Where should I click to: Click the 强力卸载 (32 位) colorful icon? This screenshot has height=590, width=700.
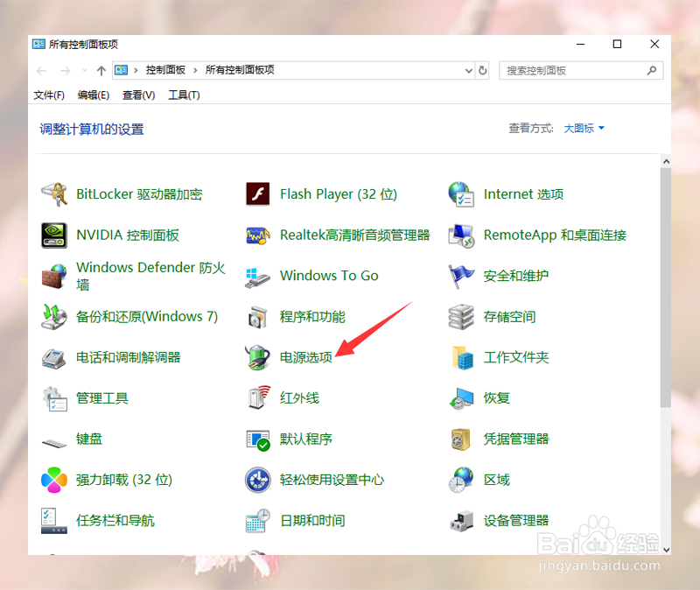pos(54,480)
